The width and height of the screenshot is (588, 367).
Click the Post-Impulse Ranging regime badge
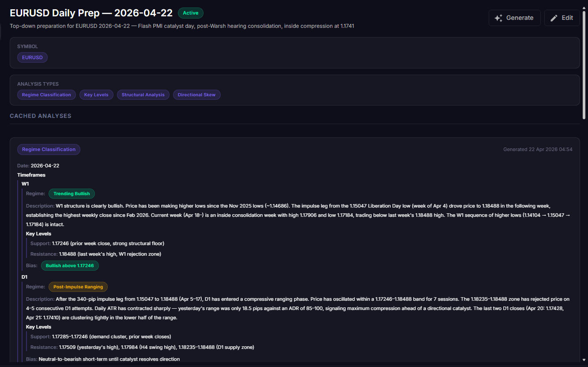click(x=78, y=287)
